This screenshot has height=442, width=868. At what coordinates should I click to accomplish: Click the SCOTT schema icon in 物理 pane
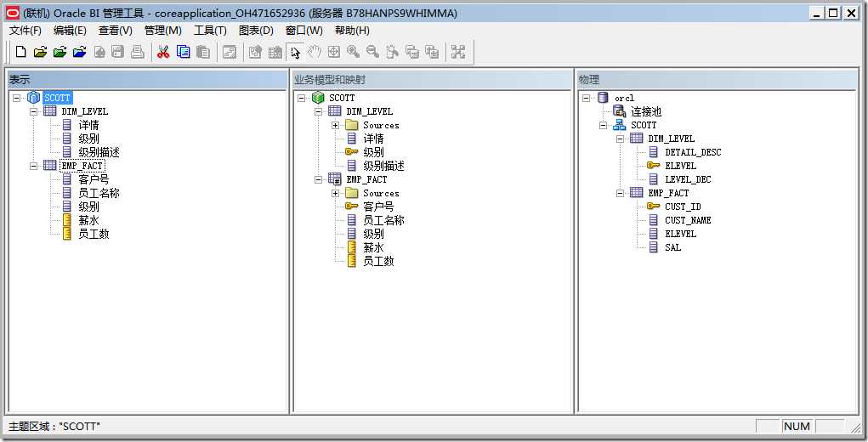coord(620,125)
